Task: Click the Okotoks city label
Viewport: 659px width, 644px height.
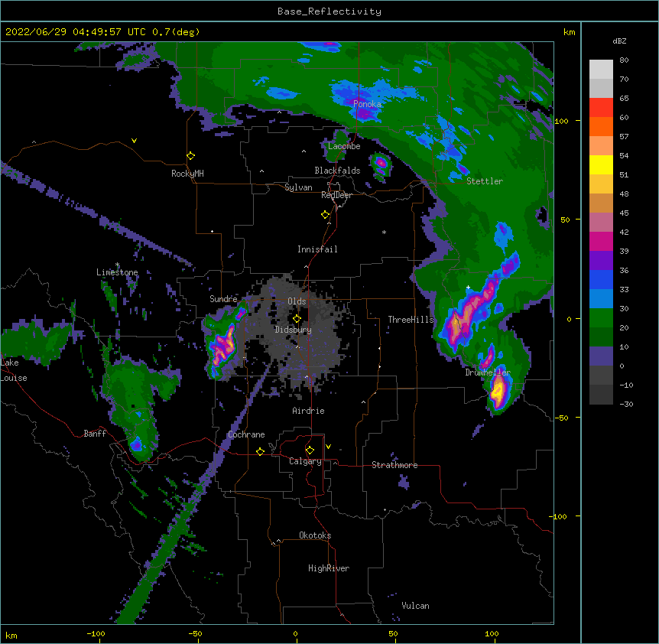Action: click(x=315, y=535)
